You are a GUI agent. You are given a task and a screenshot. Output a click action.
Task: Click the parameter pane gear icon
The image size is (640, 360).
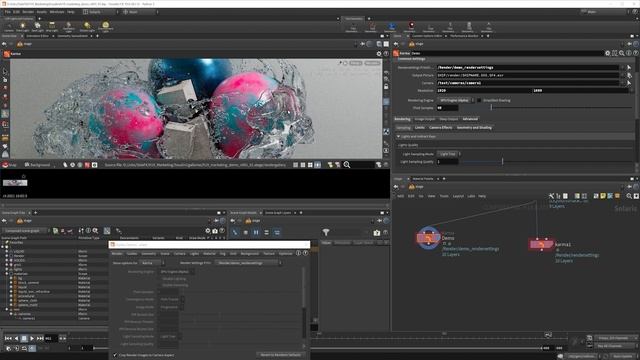tap(607, 53)
